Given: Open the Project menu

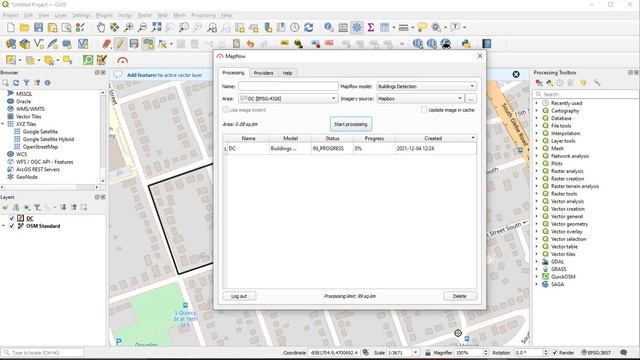Looking at the screenshot, I should (x=11, y=15).
